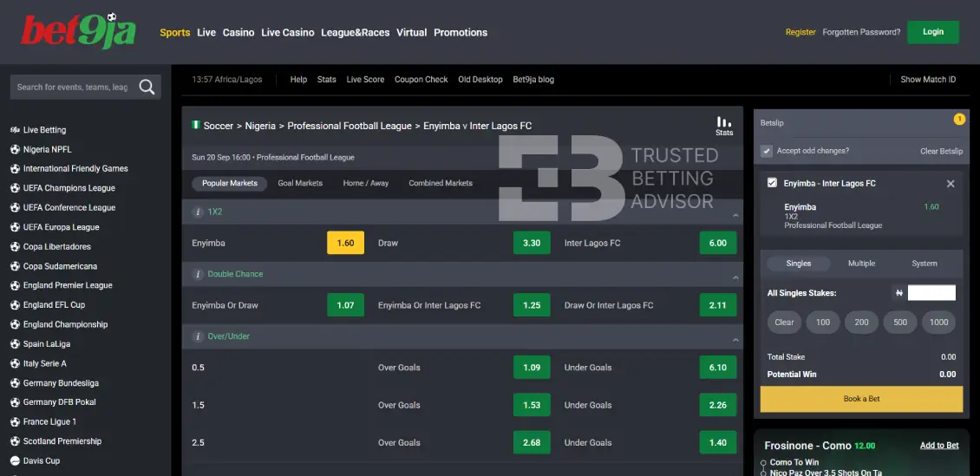The width and height of the screenshot is (980, 476).
Task: Uncheck the Enyimba - Inter Lagos FC selection
Action: tap(772, 183)
